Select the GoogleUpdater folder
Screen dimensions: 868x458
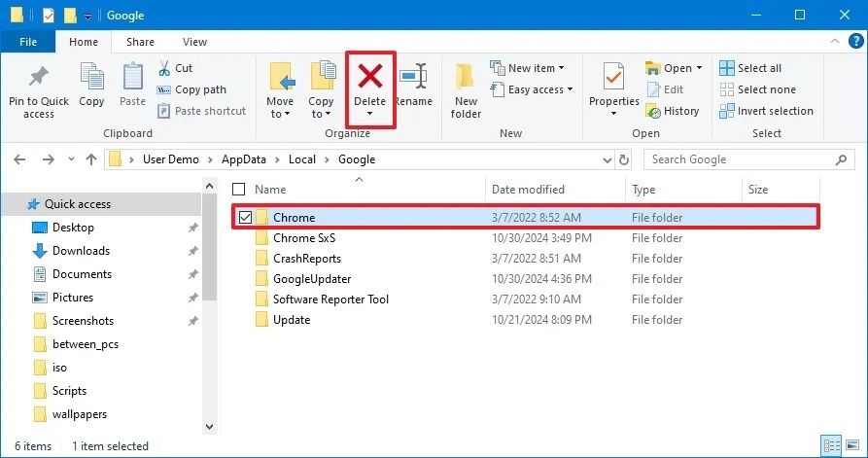[312, 279]
